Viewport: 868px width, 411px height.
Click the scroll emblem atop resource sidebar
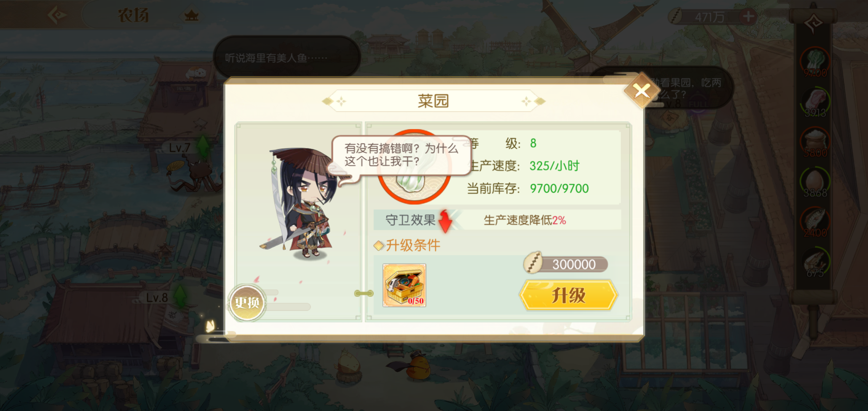tap(814, 23)
